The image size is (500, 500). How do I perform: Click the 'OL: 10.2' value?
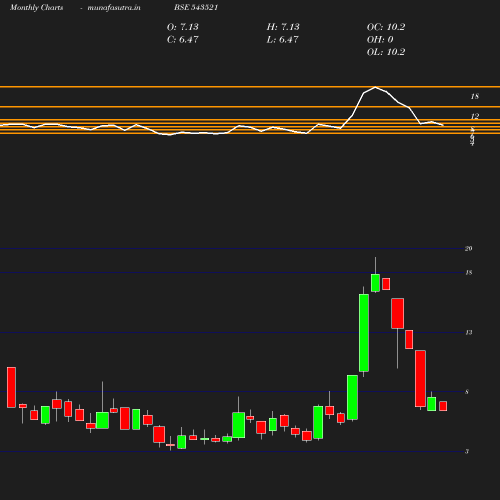386,52
